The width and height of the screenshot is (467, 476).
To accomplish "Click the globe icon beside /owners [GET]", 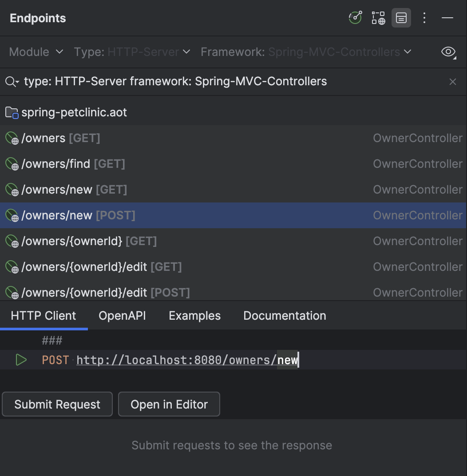I will [x=11, y=138].
